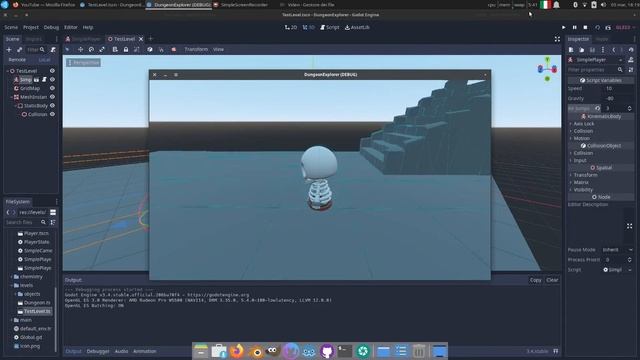This screenshot has width=640, height=360.
Task: Open Transform menu in 3D toolbar
Action: coord(196,49)
